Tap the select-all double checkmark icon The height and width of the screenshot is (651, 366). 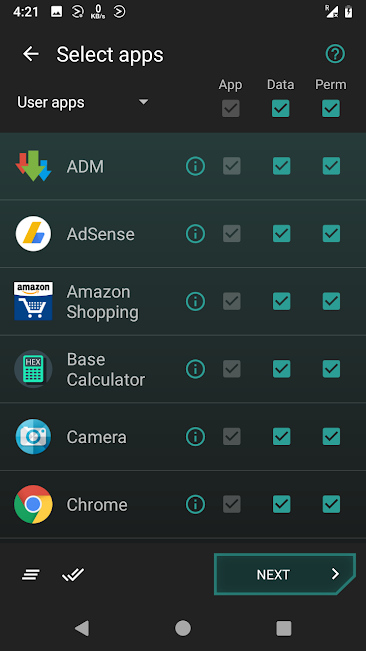73,575
